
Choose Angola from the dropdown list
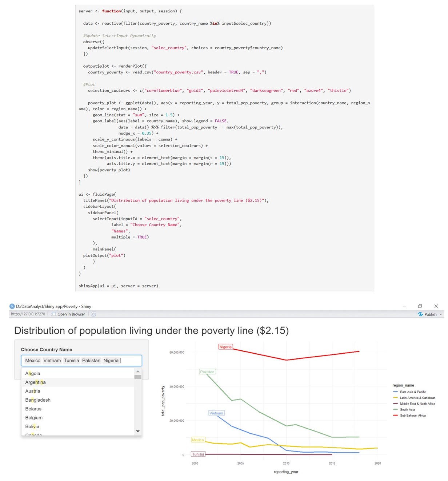pos(33,373)
